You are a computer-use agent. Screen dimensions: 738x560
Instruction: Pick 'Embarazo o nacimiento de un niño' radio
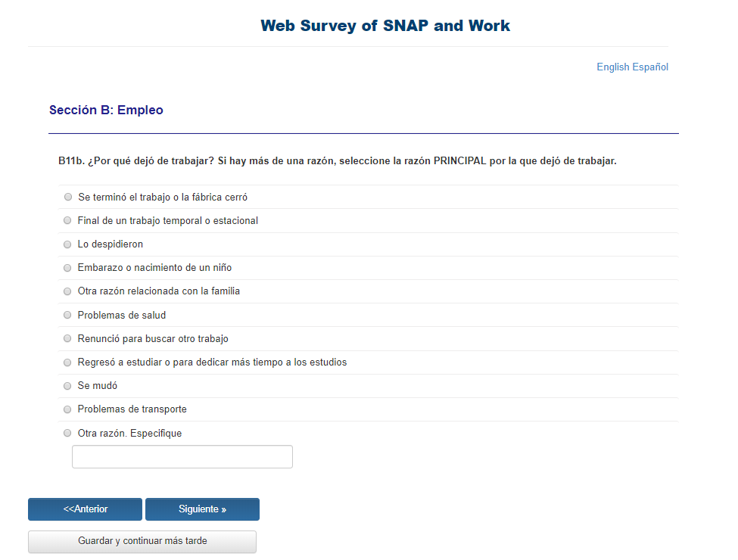[x=67, y=268]
